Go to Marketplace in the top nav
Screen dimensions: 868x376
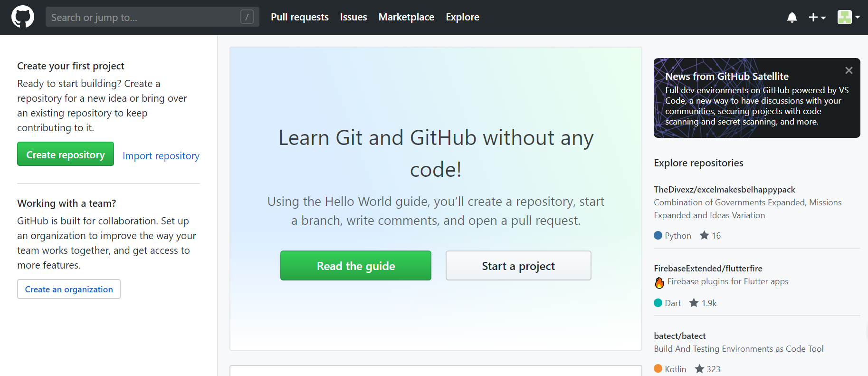click(406, 17)
